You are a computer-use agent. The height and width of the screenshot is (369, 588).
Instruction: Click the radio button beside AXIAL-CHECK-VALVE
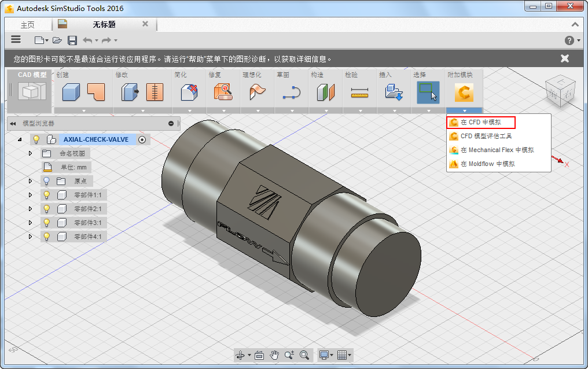142,139
